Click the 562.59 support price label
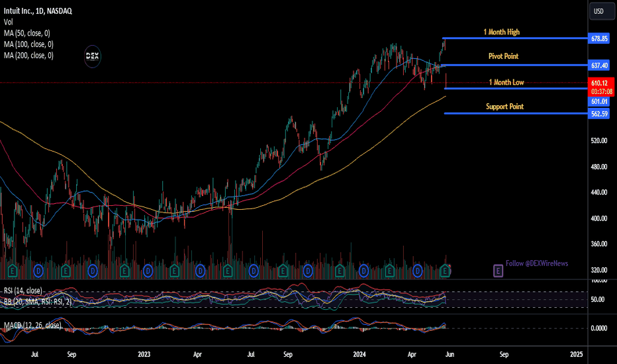 tap(599, 114)
